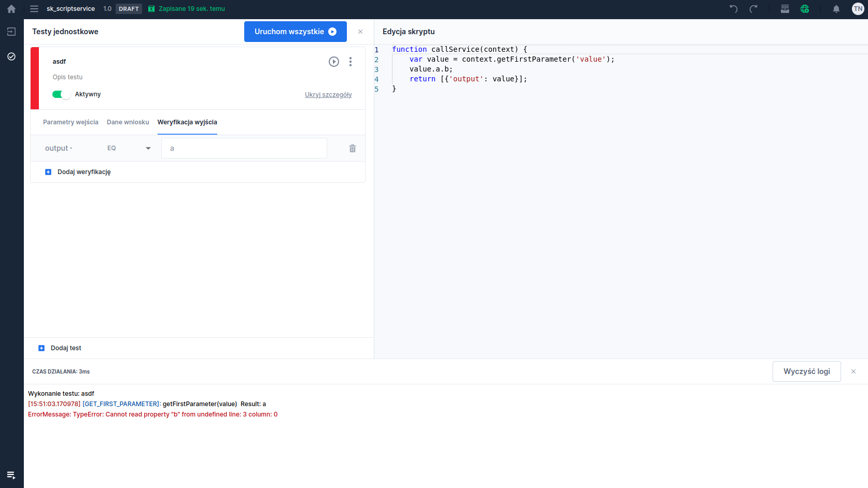
Task: Click the home icon in top bar
Action: tap(11, 9)
